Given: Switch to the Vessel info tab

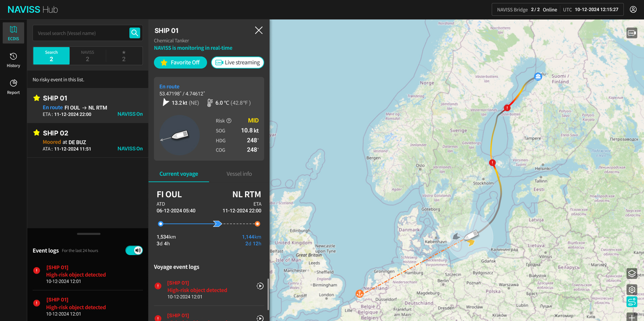Looking at the screenshot, I should coord(239,174).
